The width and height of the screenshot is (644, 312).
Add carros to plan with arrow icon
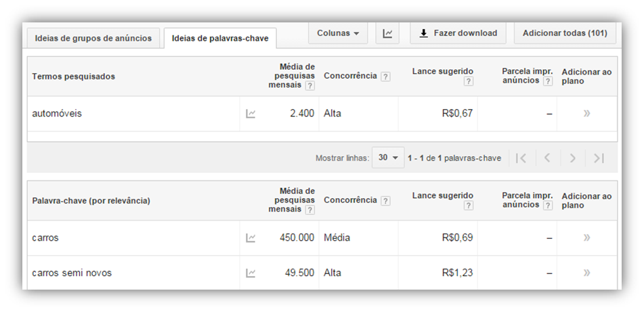coord(586,238)
